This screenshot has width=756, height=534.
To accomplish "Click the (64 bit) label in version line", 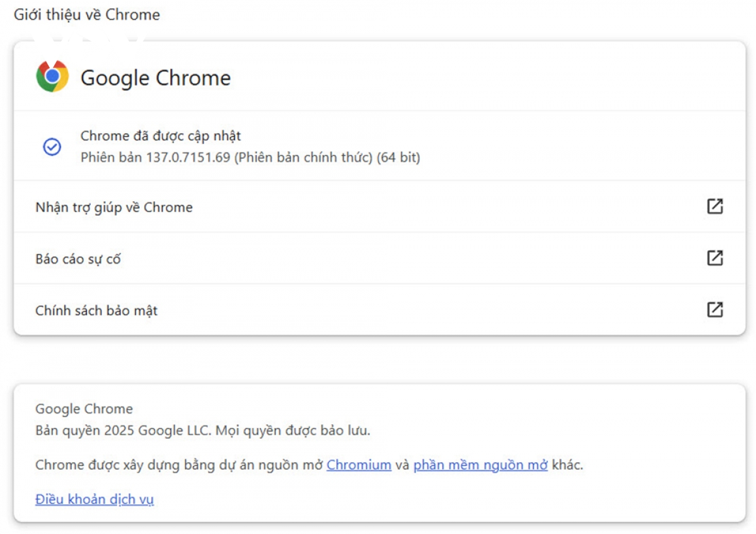I will [x=398, y=158].
